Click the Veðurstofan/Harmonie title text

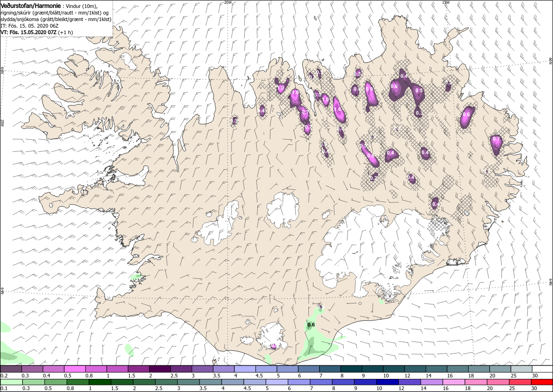pos(31,6)
